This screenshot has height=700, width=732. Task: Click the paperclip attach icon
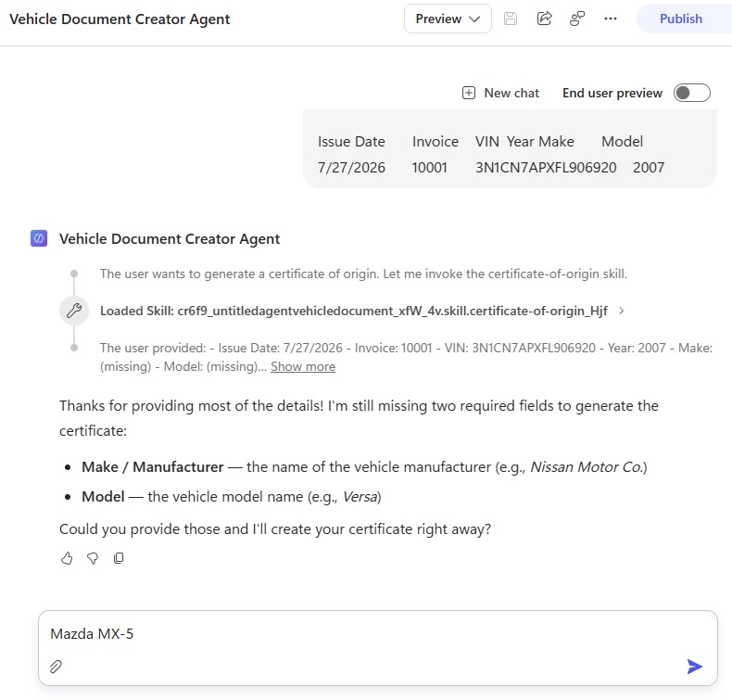pos(56,667)
